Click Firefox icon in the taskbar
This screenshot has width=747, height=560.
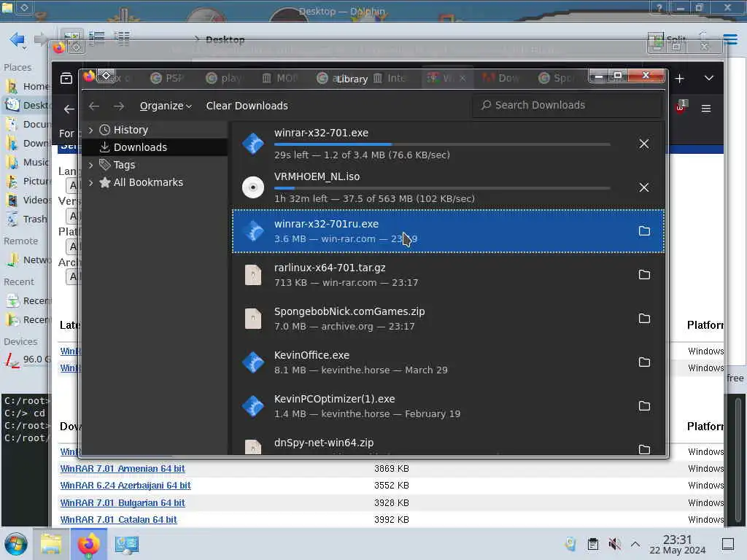tap(89, 544)
